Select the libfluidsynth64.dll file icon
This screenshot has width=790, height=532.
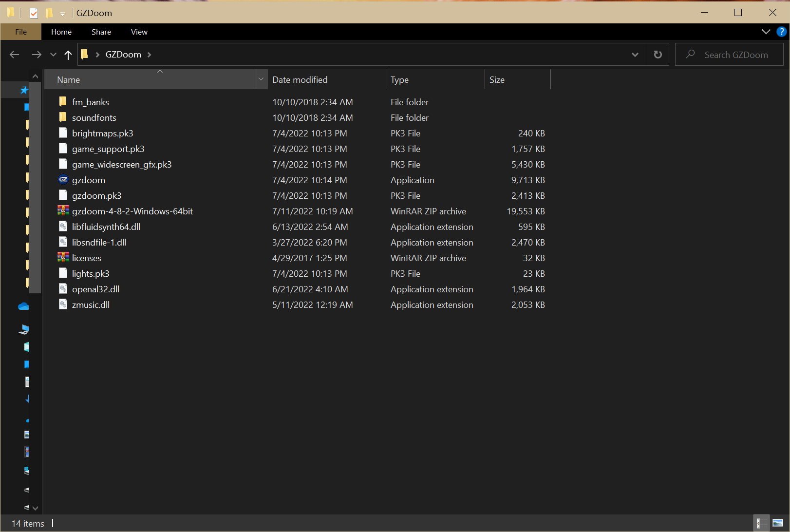63,227
